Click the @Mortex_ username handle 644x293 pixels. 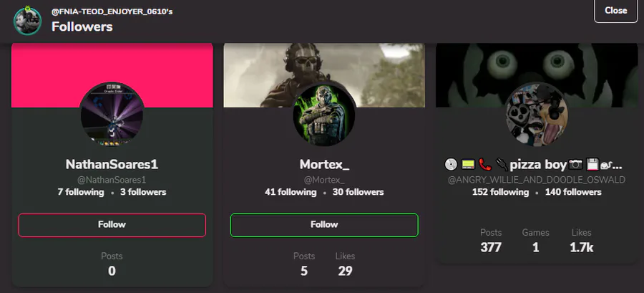click(324, 180)
